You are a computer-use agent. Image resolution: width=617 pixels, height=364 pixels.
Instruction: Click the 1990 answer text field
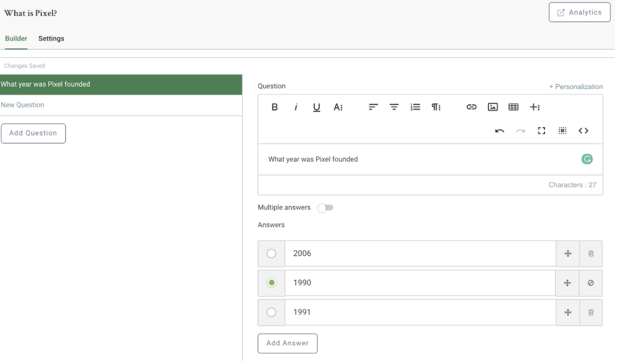point(420,283)
